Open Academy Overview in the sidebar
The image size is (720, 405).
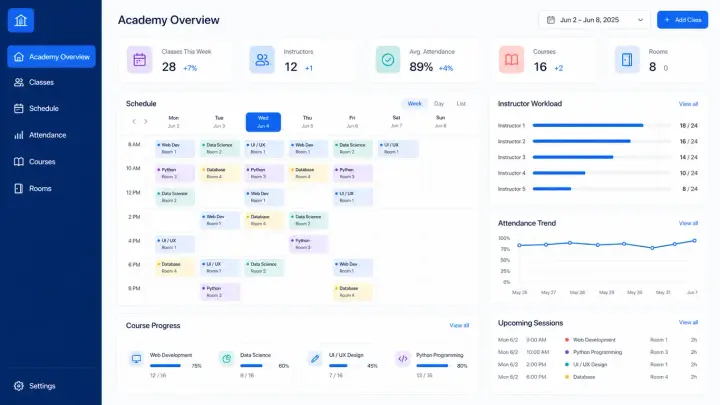tap(51, 57)
